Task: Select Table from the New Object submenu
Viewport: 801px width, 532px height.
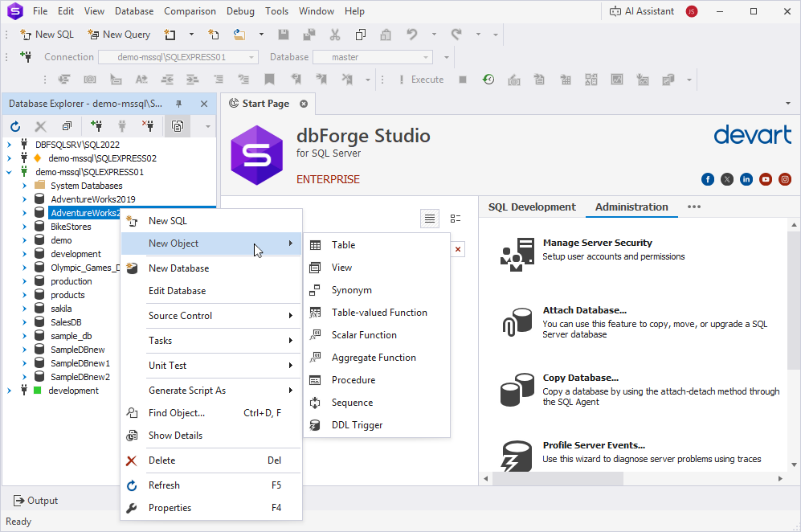Action: tap(345, 244)
